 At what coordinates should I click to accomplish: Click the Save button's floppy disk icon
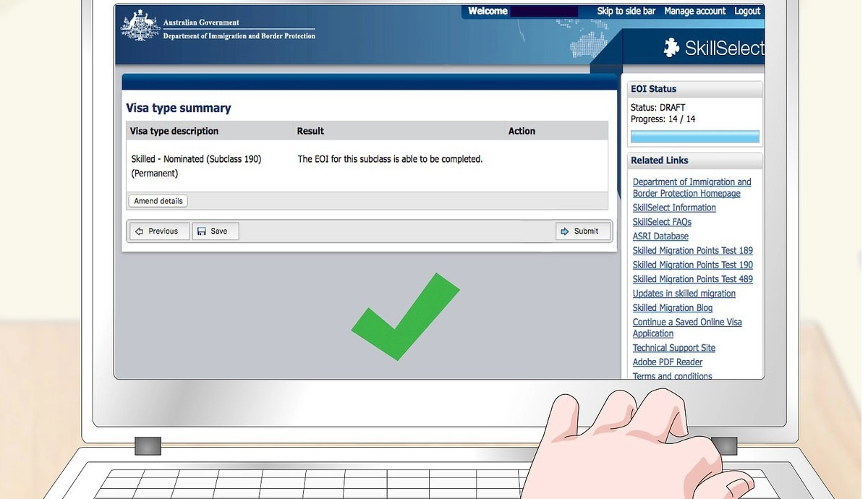[x=202, y=231]
